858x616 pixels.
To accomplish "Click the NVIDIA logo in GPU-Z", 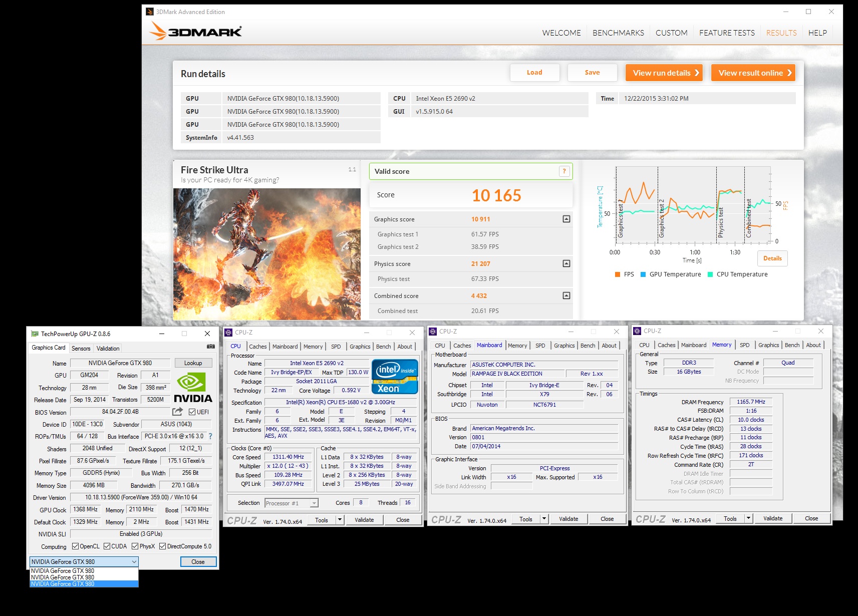I will point(193,388).
